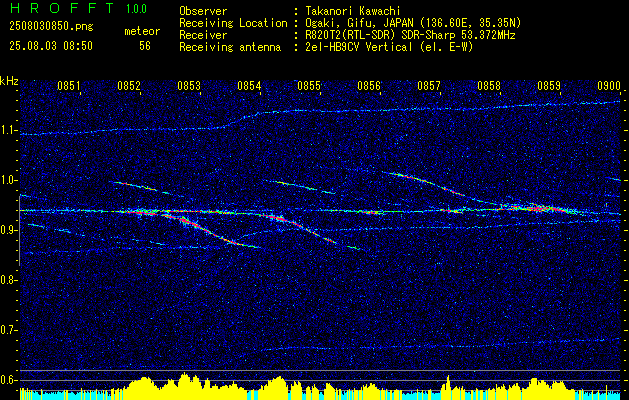Click the observer name Takanori Kawachi
Viewport: 629px width, 400px height.
(353, 11)
